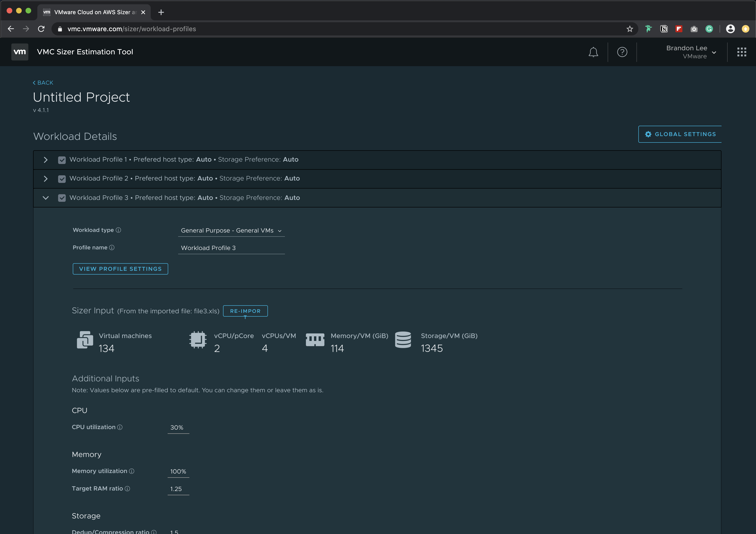756x534 pixels.
Task: Click the notifications bell icon
Action: 593,52
